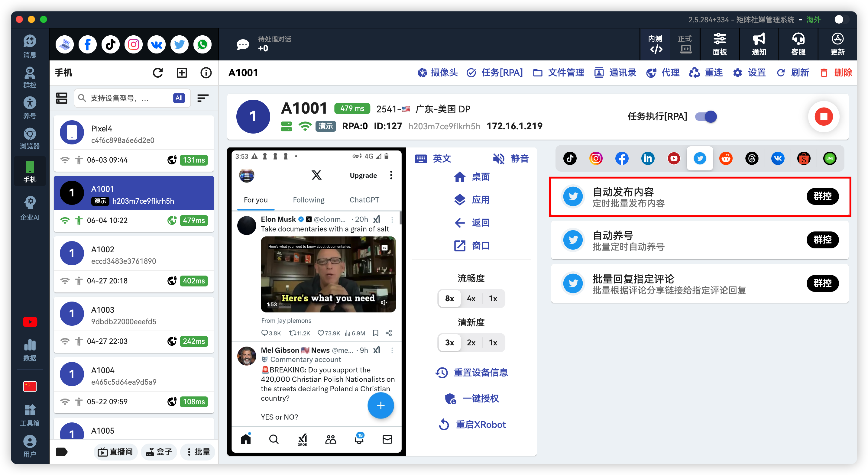This screenshot has width=868, height=475.
Task: Open 通讯录 contacts
Action: click(x=615, y=73)
